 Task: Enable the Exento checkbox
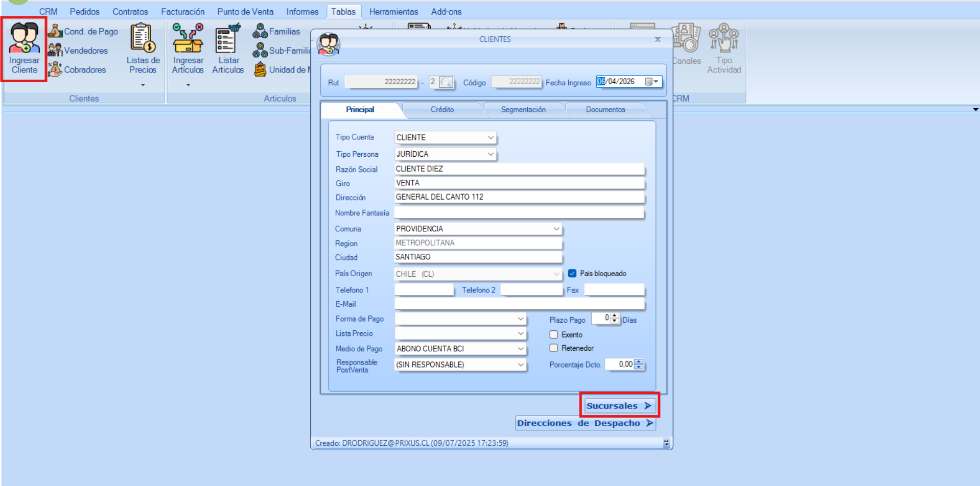click(554, 335)
